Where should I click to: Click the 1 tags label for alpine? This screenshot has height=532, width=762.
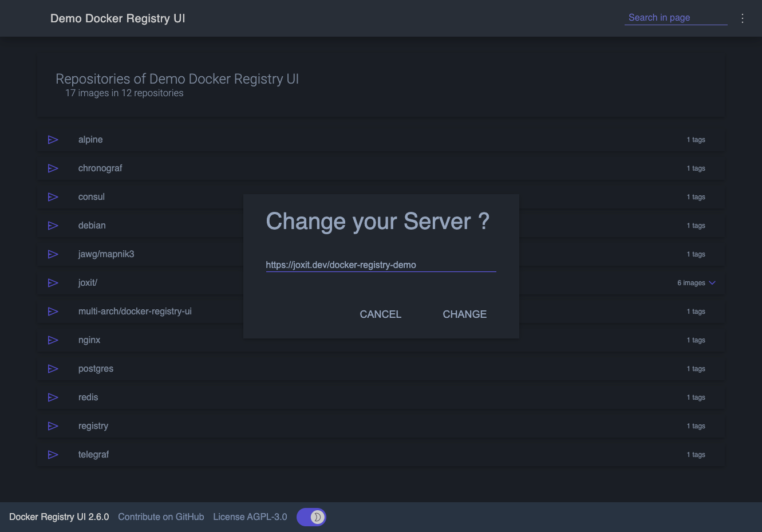pos(696,140)
